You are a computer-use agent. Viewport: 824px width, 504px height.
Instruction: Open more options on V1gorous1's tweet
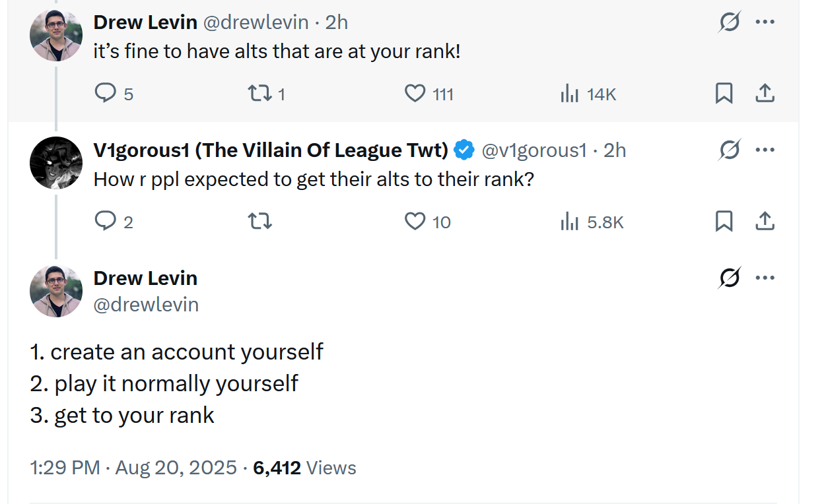[765, 150]
